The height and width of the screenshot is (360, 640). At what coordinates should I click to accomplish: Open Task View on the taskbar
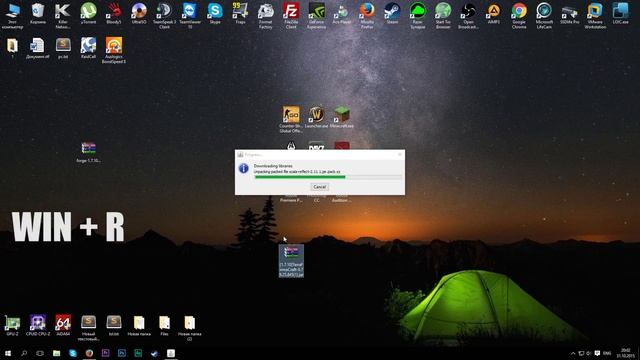click(x=40, y=353)
